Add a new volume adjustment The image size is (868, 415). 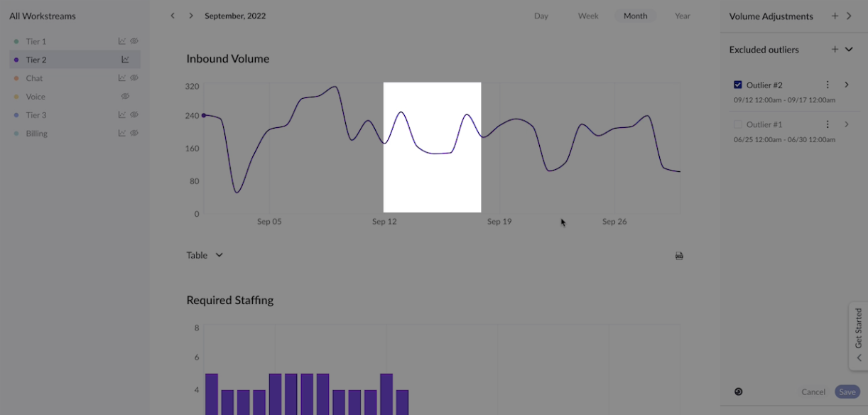coord(835,16)
